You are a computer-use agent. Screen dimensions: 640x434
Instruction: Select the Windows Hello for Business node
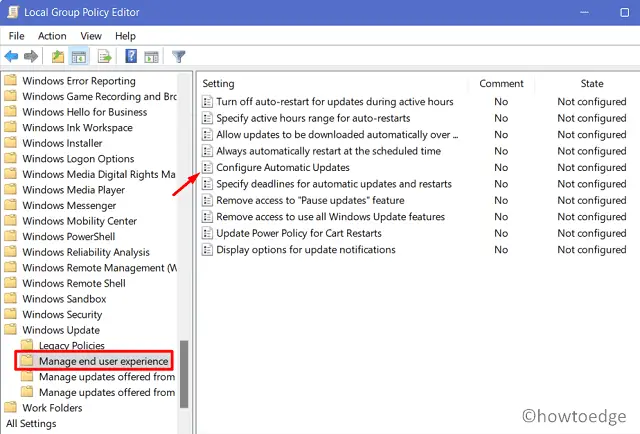click(84, 112)
